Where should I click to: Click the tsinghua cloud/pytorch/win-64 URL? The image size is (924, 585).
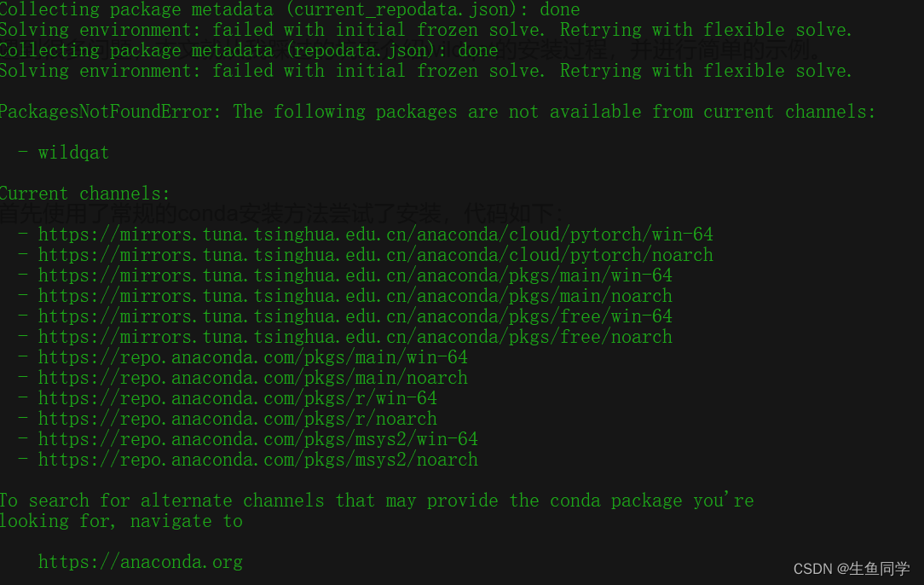coord(375,235)
